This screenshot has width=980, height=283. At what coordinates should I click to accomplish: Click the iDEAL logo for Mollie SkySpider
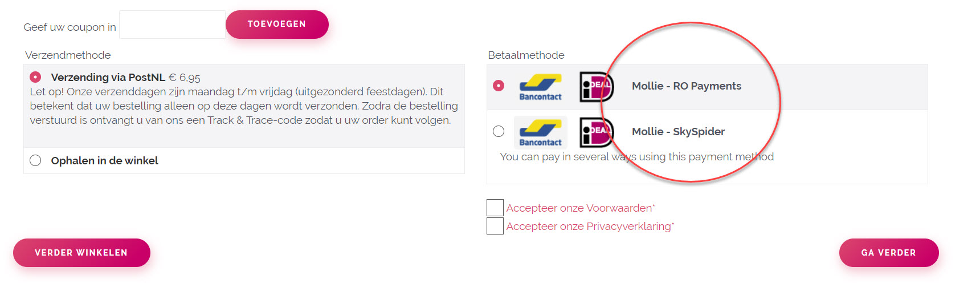pyautogui.click(x=596, y=132)
